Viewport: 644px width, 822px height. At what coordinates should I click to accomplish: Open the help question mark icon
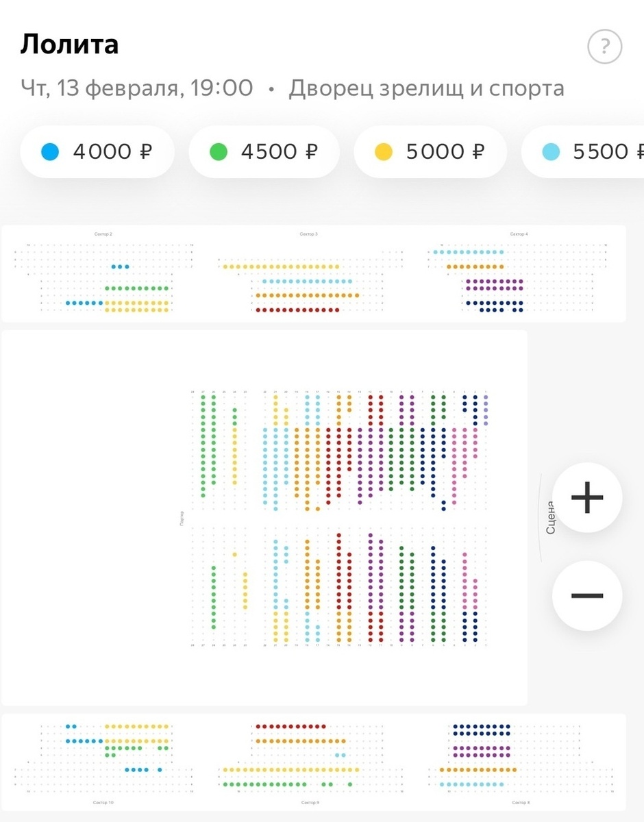(x=604, y=47)
